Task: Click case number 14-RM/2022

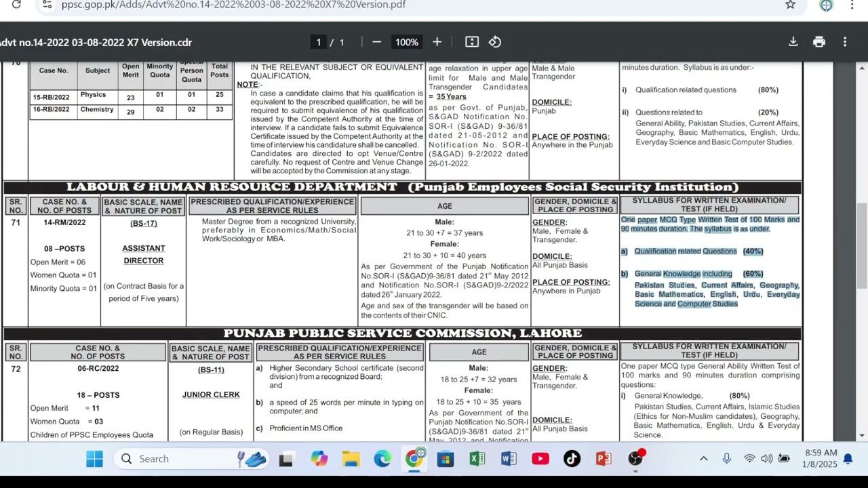Action: 64,223
